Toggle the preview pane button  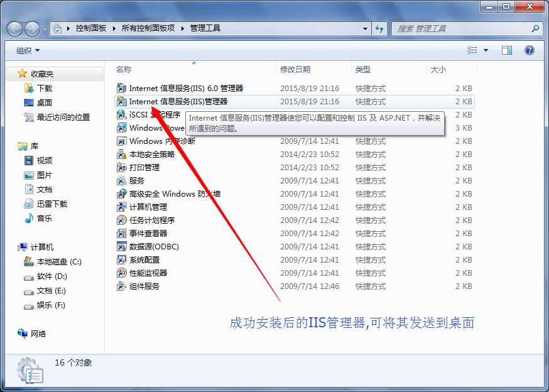(507, 50)
